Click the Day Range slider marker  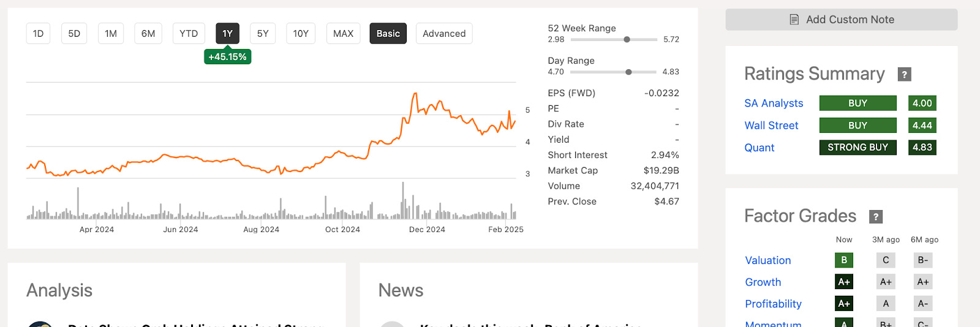[628, 72]
